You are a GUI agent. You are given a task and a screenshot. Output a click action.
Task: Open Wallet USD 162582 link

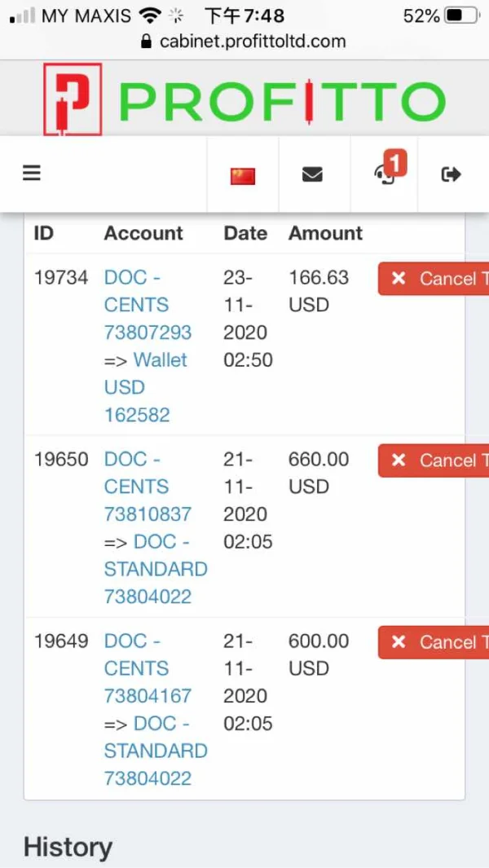click(x=147, y=387)
